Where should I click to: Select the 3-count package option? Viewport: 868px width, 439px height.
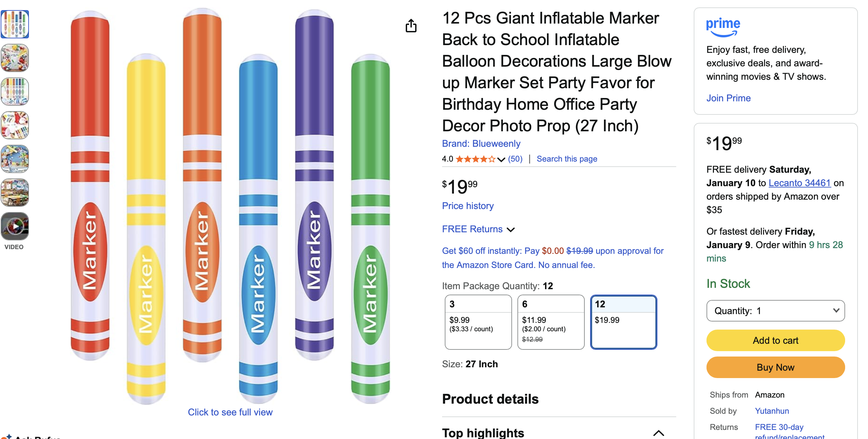click(x=478, y=322)
